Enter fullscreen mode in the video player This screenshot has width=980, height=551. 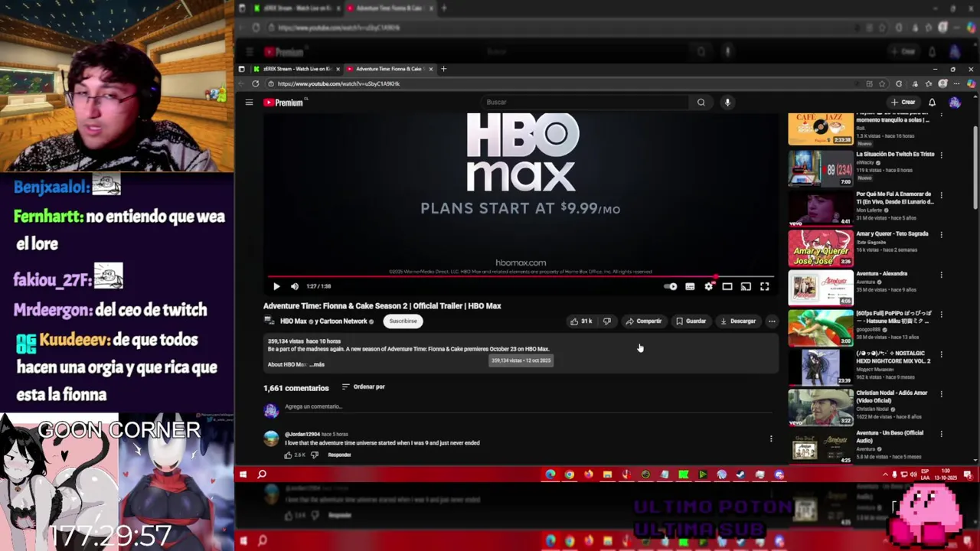pos(764,286)
